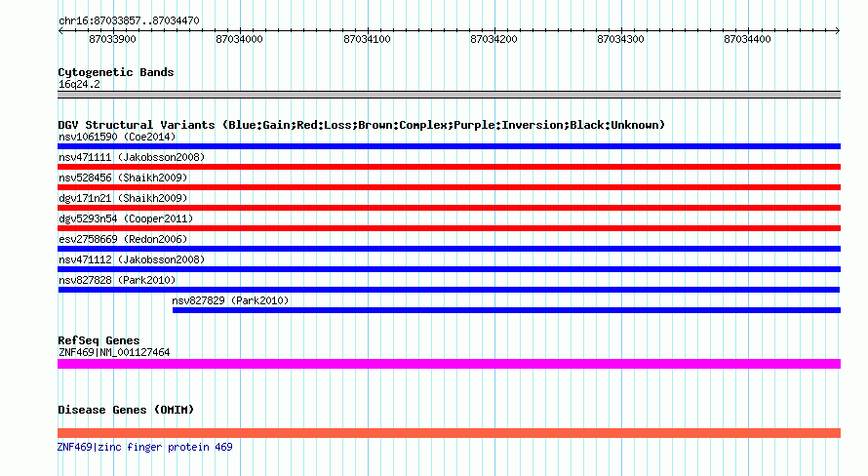Select the nsv827828 (Park2010) label
This screenshot has width=868, height=476.
[x=117, y=280]
